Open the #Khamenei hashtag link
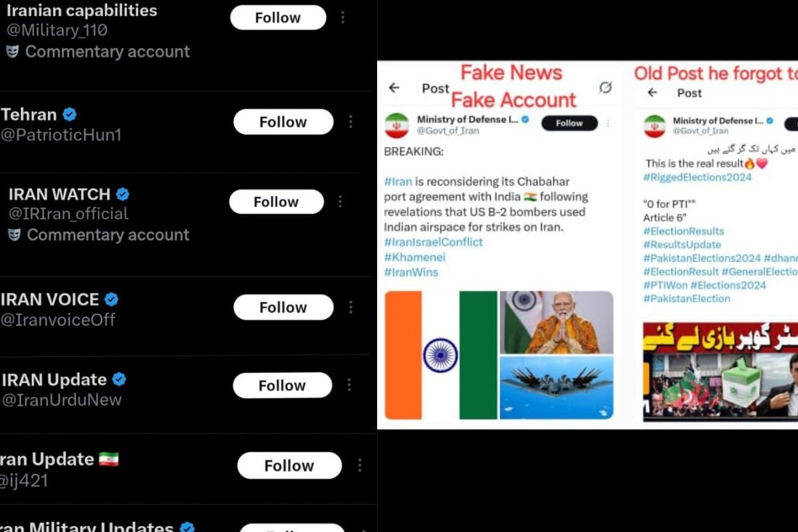Screen dimensions: 798x532 [x=415, y=257]
